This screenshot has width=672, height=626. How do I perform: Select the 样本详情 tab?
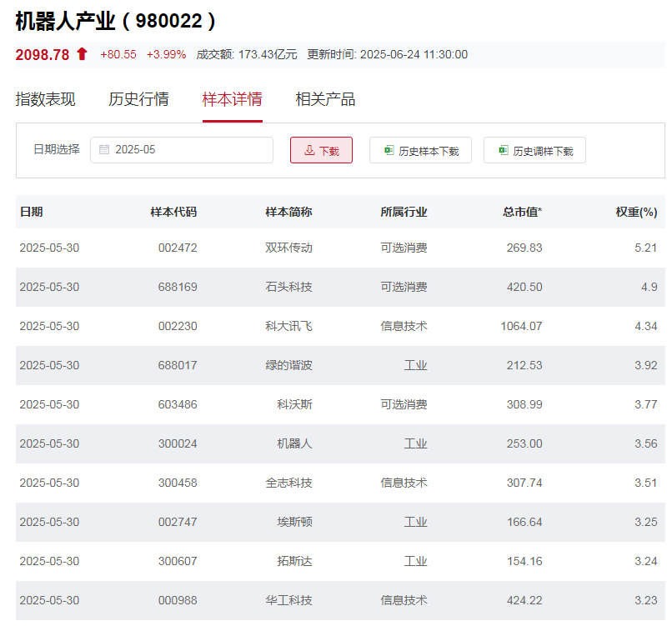[x=232, y=99]
